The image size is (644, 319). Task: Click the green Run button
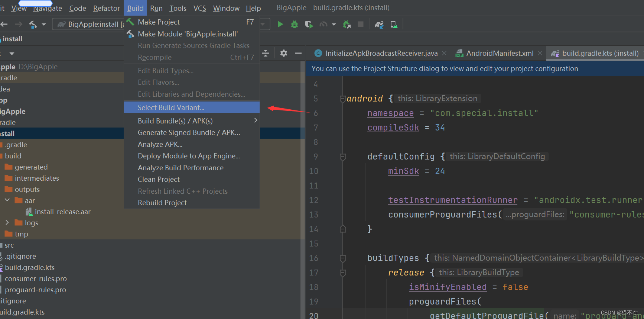coord(280,25)
